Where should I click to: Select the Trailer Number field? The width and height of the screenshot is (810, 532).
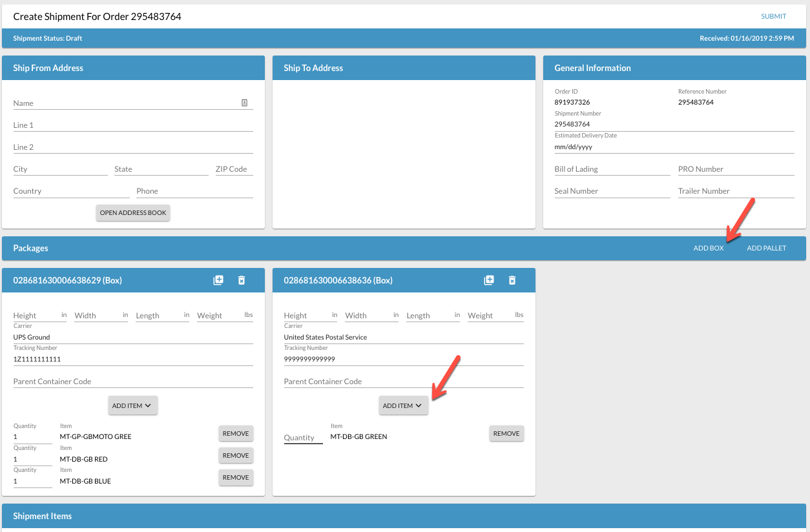(x=735, y=191)
